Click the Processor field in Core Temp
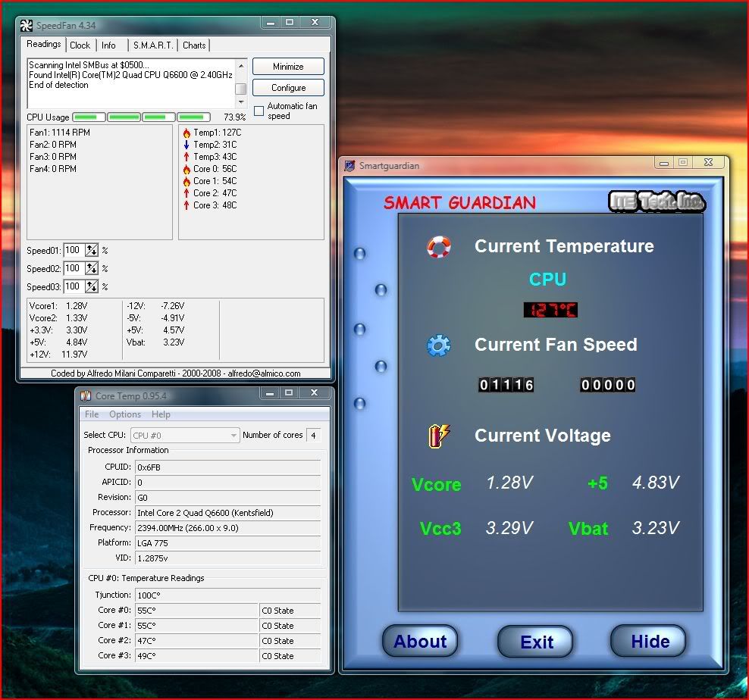Screen dimensions: 749x700 coord(228,512)
